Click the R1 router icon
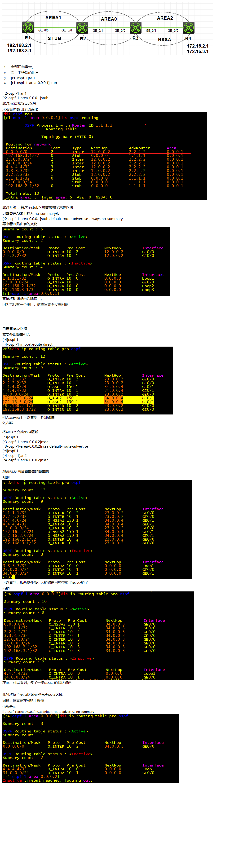 (28, 27)
